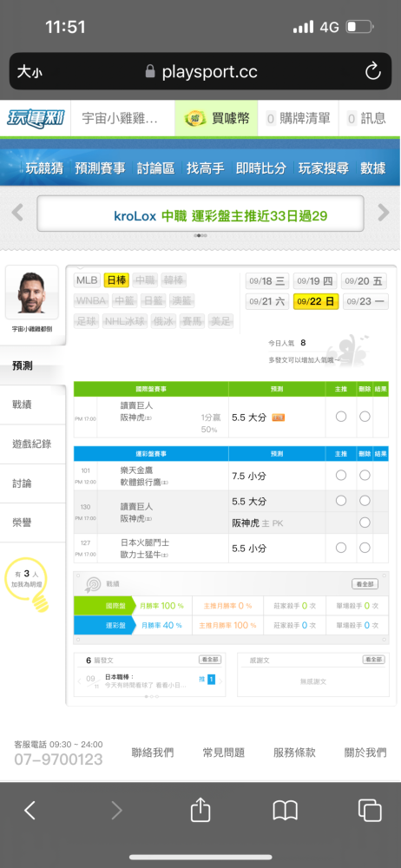This screenshot has width=401, height=868.
Task: Go to 玩家搜尋 in navigation bar
Action: coord(324,168)
